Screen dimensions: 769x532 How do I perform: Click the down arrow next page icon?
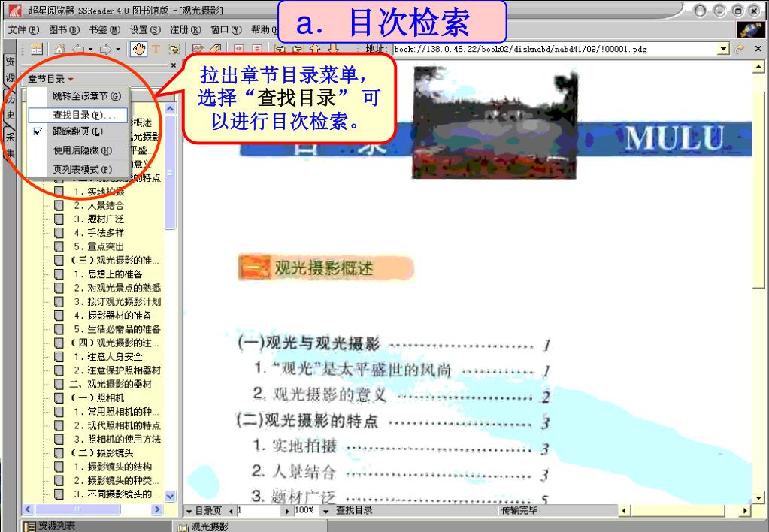click(333, 49)
